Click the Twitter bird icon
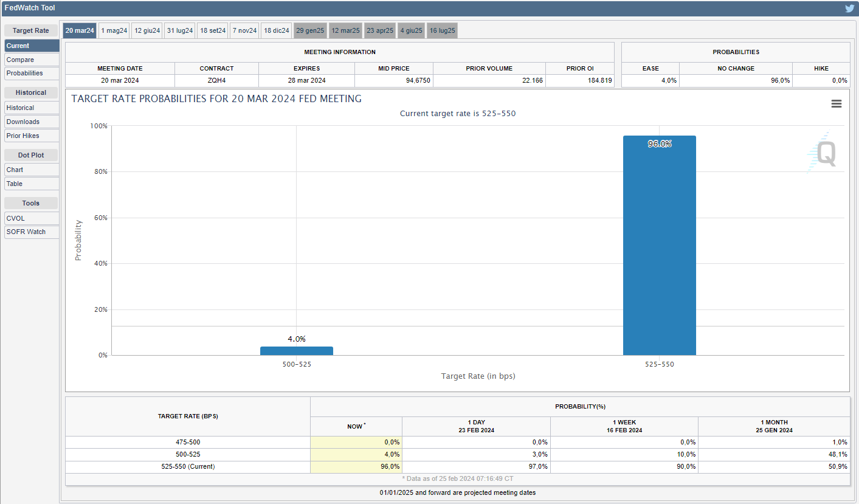The height and width of the screenshot is (504, 859). (x=849, y=9)
